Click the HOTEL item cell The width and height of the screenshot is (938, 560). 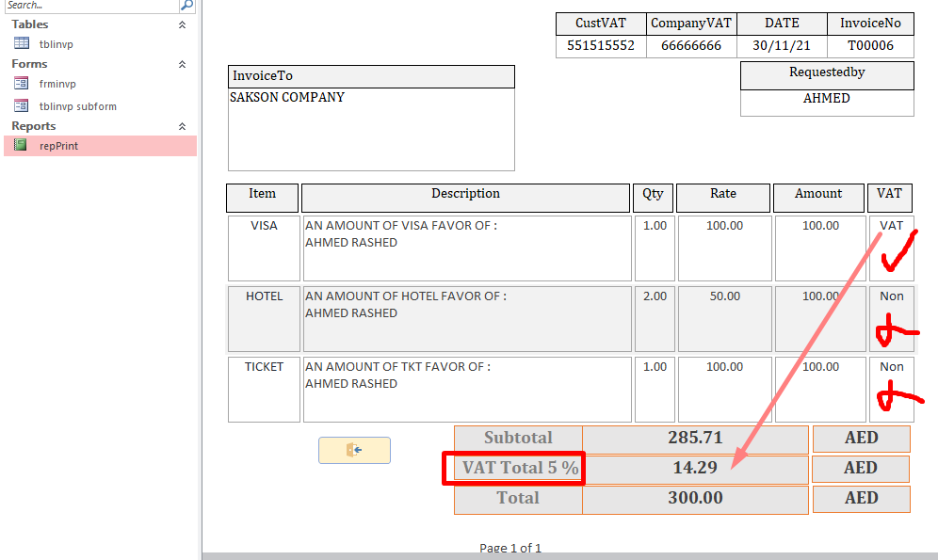(264, 319)
